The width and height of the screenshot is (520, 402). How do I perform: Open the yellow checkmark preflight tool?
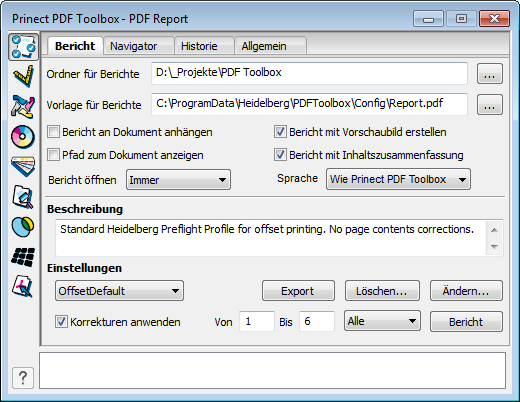(23, 76)
